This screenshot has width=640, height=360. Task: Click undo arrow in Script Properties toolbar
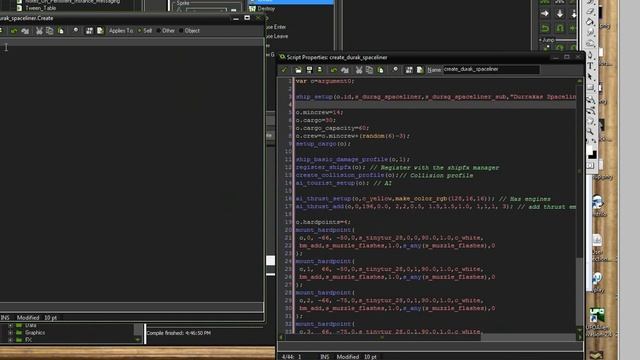[x=334, y=70]
